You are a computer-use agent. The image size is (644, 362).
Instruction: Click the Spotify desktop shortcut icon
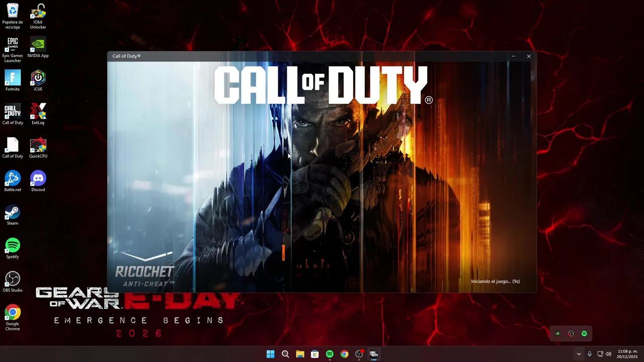click(x=13, y=248)
